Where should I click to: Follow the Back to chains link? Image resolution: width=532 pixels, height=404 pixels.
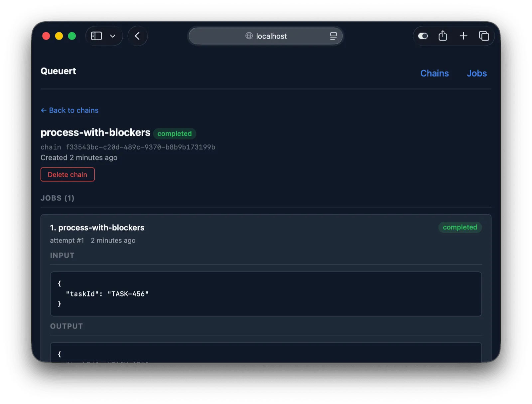pos(69,110)
